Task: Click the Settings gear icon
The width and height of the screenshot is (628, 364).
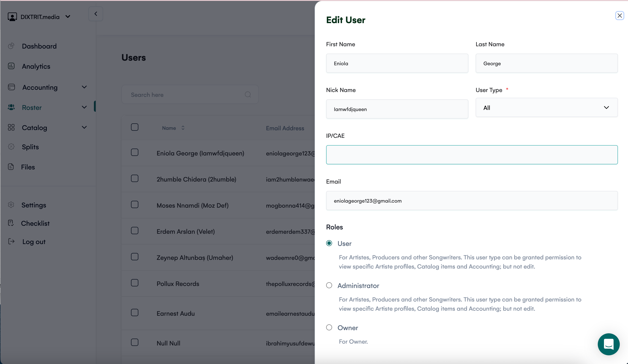Action: (x=11, y=205)
